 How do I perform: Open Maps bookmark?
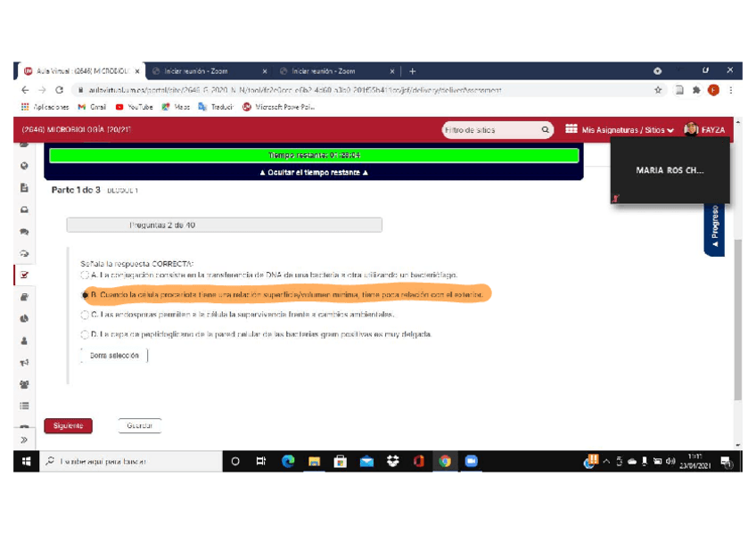(176, 107)
